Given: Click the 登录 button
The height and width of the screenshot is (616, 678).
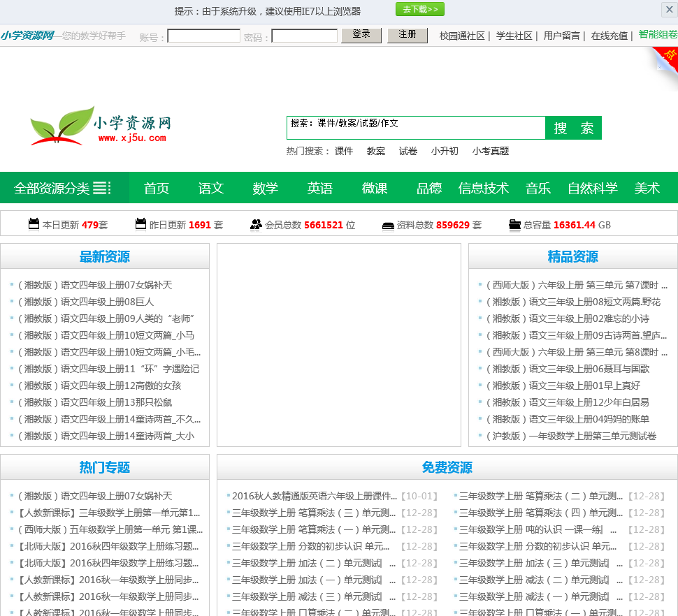Looking at the screenshot, I should (361, 35).
